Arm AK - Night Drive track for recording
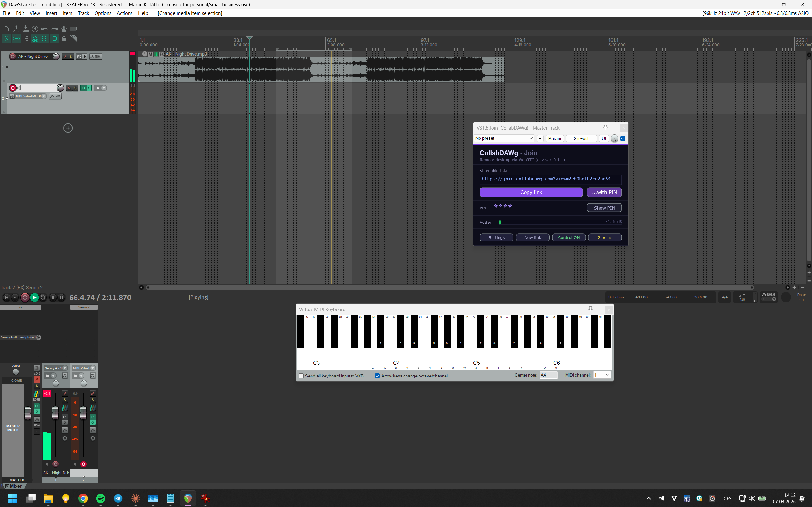This screenshot has height=507, width=812. pos(13,56)
